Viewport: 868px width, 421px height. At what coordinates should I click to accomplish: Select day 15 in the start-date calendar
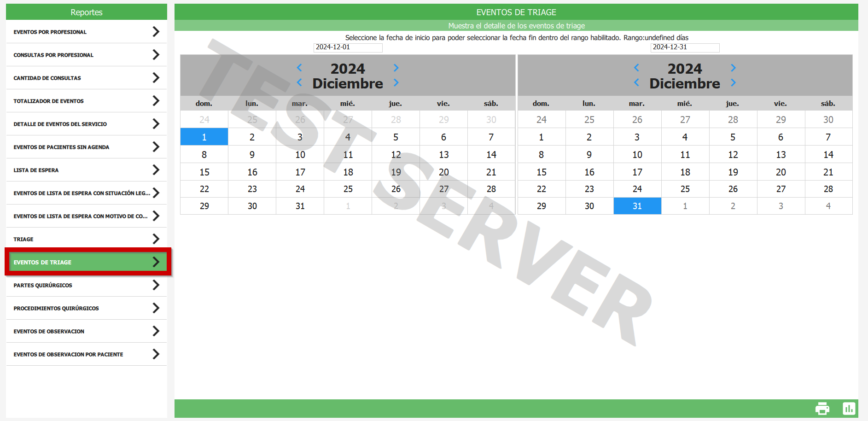tap(204, 172)
